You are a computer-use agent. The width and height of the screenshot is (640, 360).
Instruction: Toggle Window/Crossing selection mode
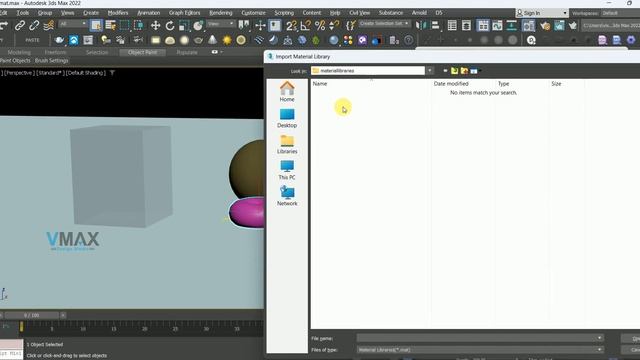click(139, 26)
